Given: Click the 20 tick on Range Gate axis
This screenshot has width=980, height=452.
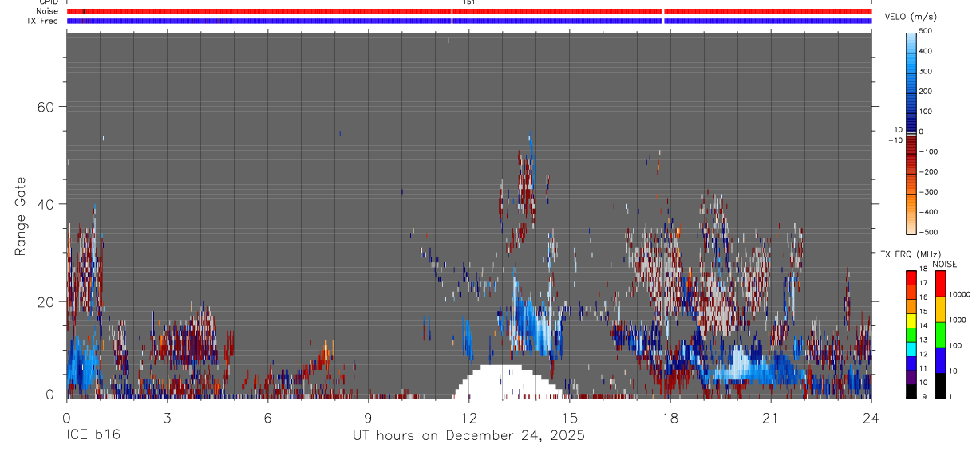Looking at the screenshot, I should (x=46, y=301).
